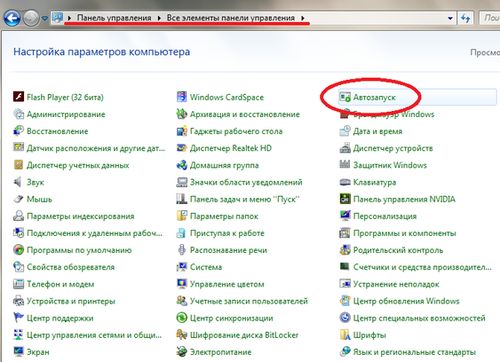
Task: Click Распознавание речи microphone icon
Action: pyautogui.click(x=182, y=250)
